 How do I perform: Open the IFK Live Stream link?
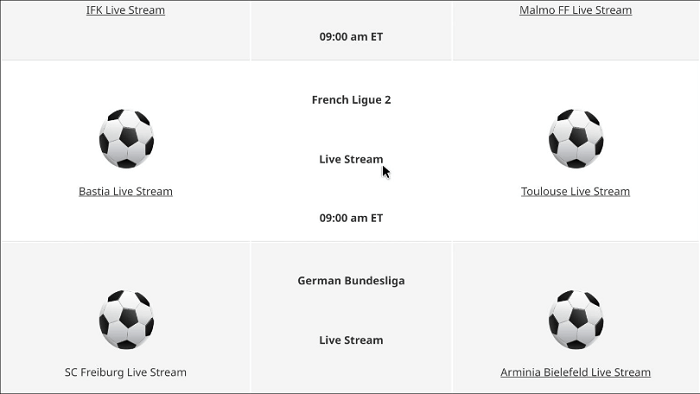[125, 10]
